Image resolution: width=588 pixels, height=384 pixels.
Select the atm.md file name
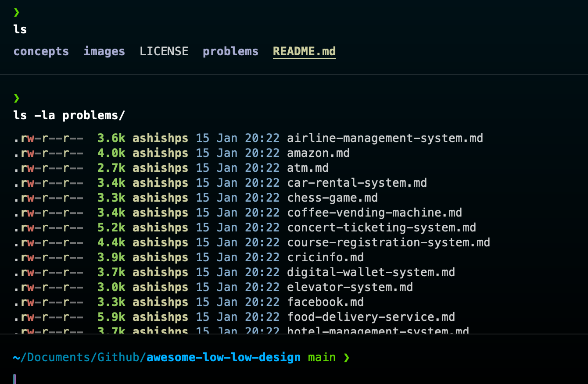[308, 168]
